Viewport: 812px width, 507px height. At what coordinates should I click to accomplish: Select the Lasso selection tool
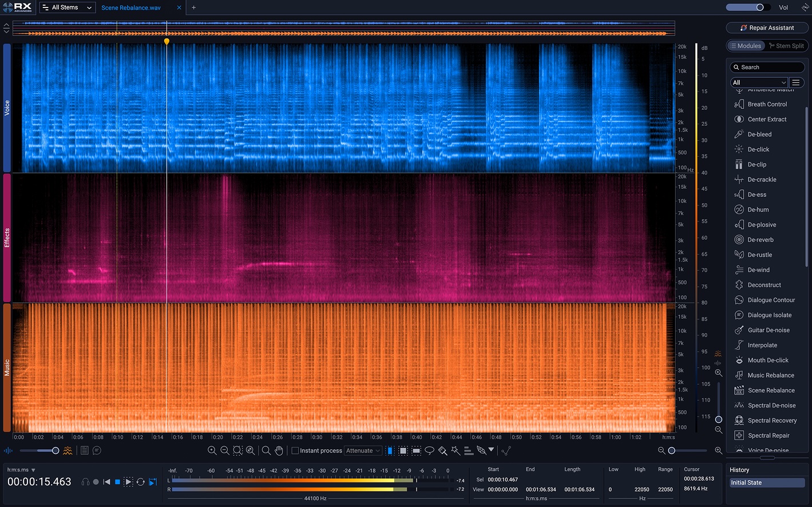pos(429,451)
